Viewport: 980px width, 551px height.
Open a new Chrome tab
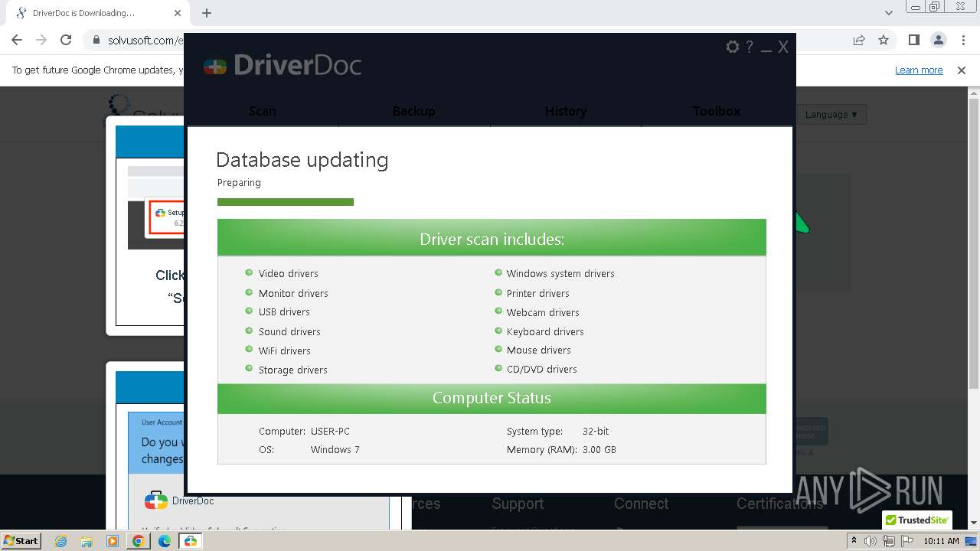pos(207,13)
